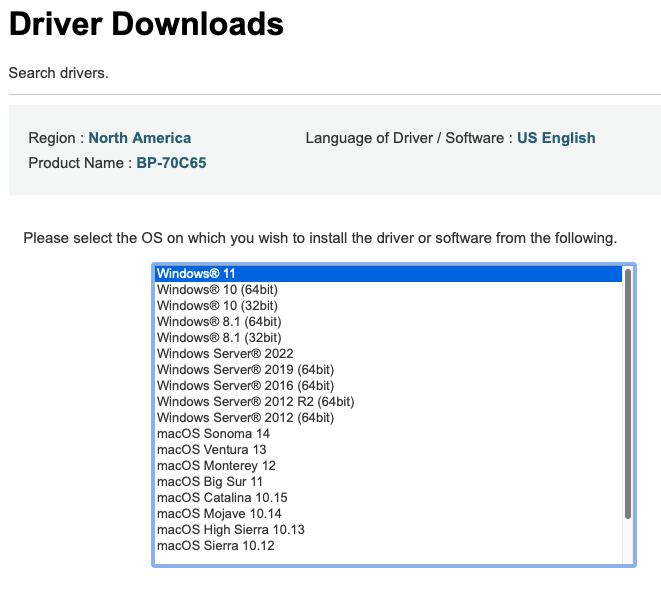Viewport: 661px width, 596px height.
Task: Select Windows Server® 2012 R2 (64bit)
Action: (255, 401)
